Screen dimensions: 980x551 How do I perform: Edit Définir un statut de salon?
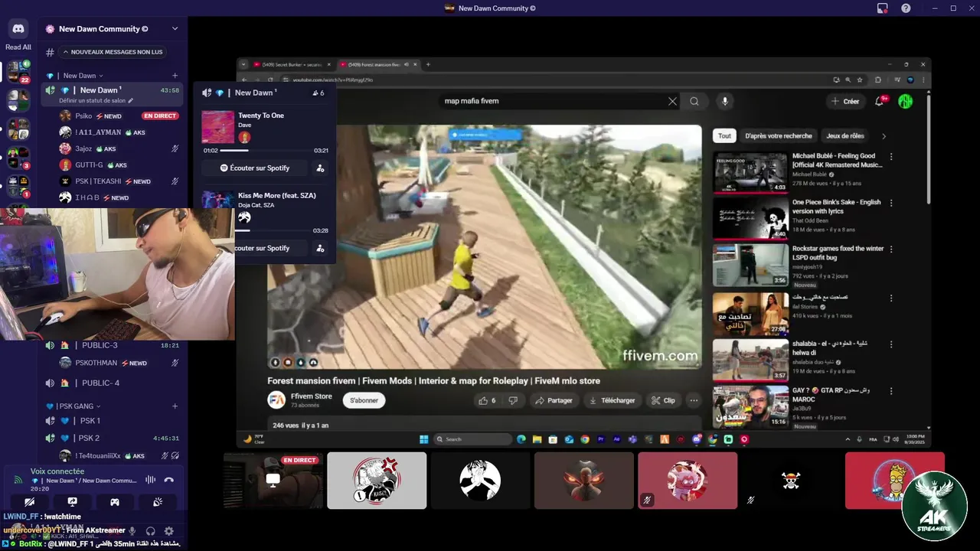click(96, 100)
